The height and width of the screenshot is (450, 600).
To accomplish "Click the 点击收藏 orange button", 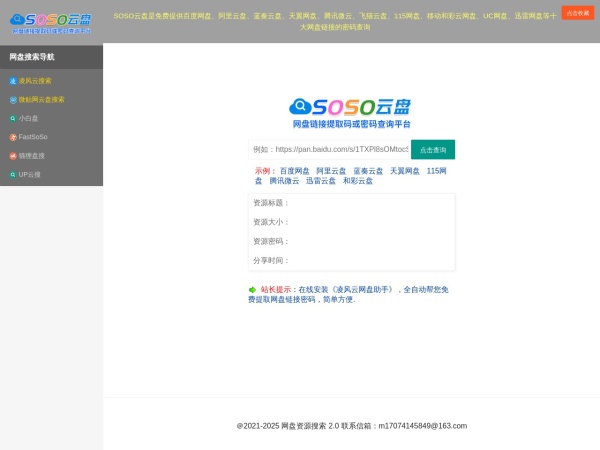I will click(x=577, y=13).
